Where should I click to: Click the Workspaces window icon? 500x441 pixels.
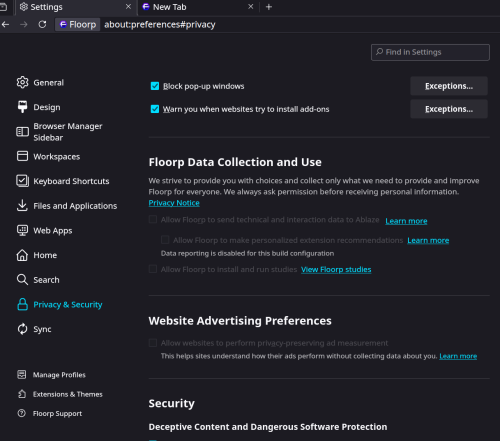tap(22, 156)
